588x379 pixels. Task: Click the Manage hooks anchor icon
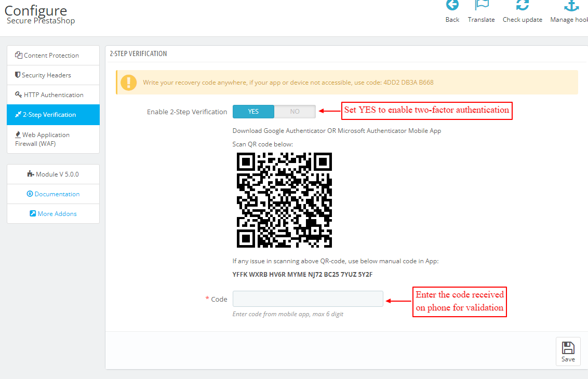pos(571,5)
